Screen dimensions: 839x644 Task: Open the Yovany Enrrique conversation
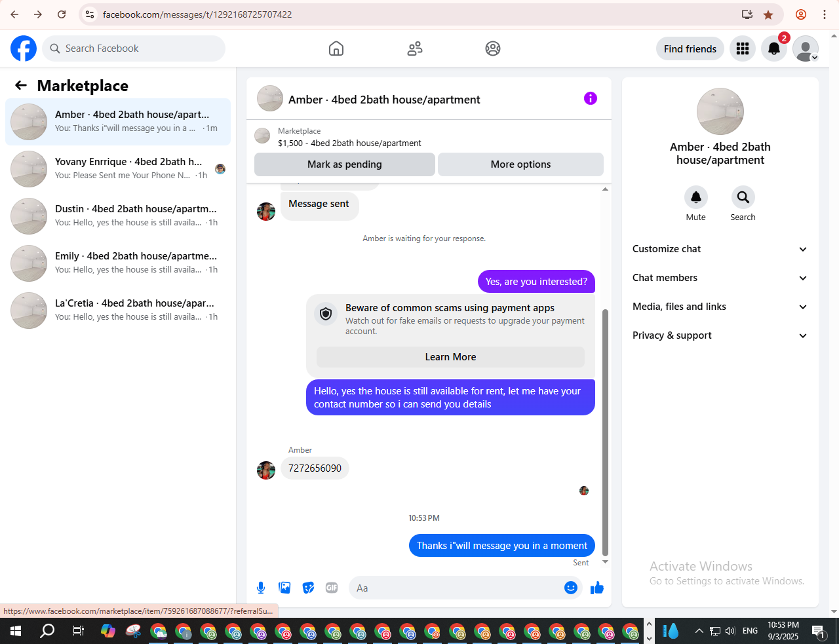point(118,169)
